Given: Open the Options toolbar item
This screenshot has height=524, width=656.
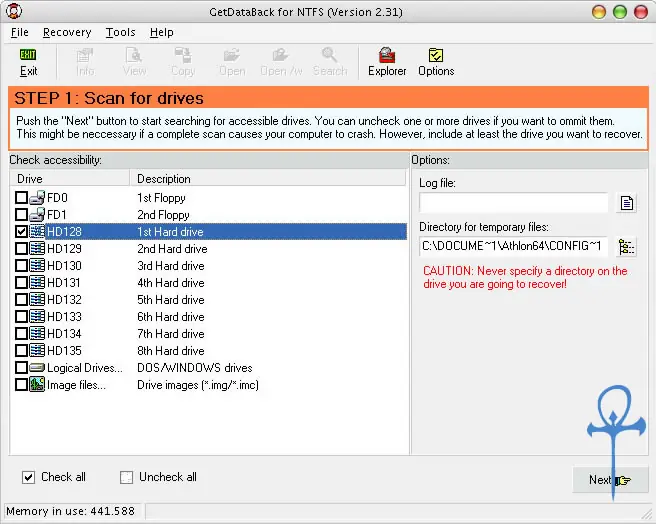Looking at the screenshot, I should (x=436, y=62).
